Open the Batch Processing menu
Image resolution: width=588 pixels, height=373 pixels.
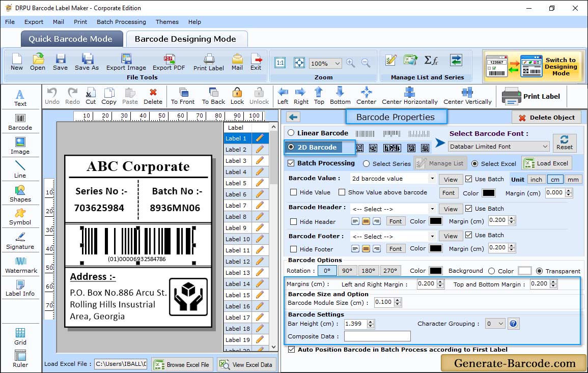pos(121,22)
